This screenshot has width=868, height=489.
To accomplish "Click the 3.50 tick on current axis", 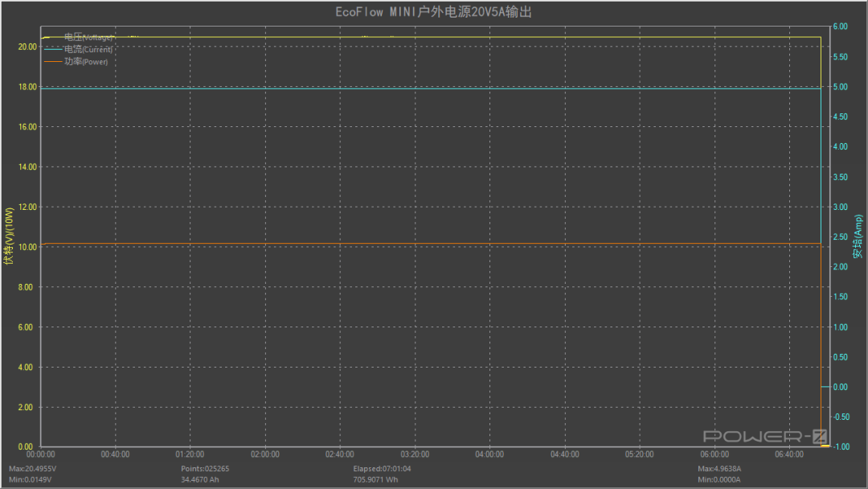I will pyautogui.click(x=841, y=177).
